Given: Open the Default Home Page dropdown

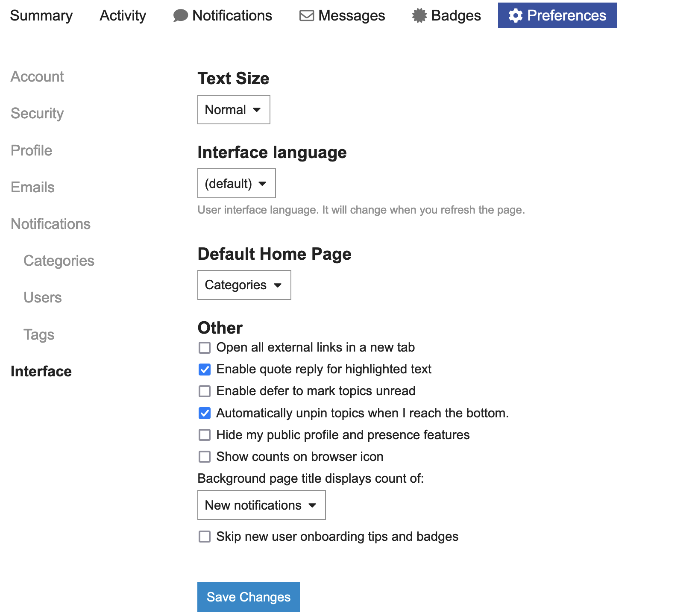Looking at the screenshot, I should coord(244,285).
